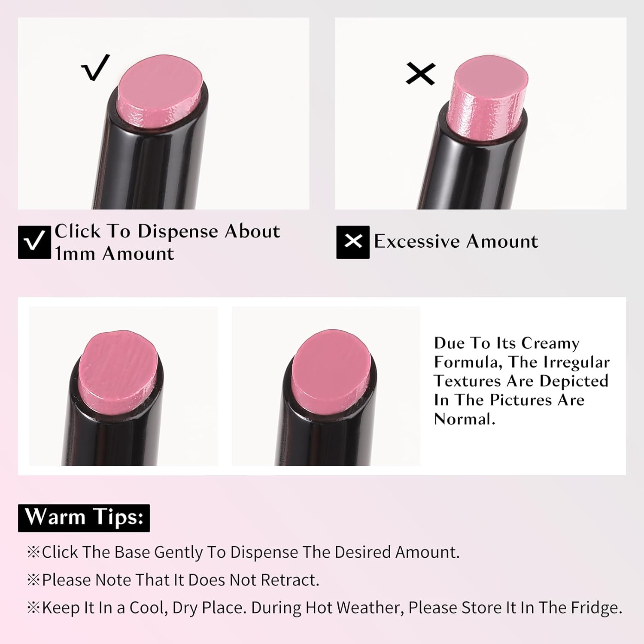Click the black checkmark icon box
644x644 pixels.
[x=34, y=242]
